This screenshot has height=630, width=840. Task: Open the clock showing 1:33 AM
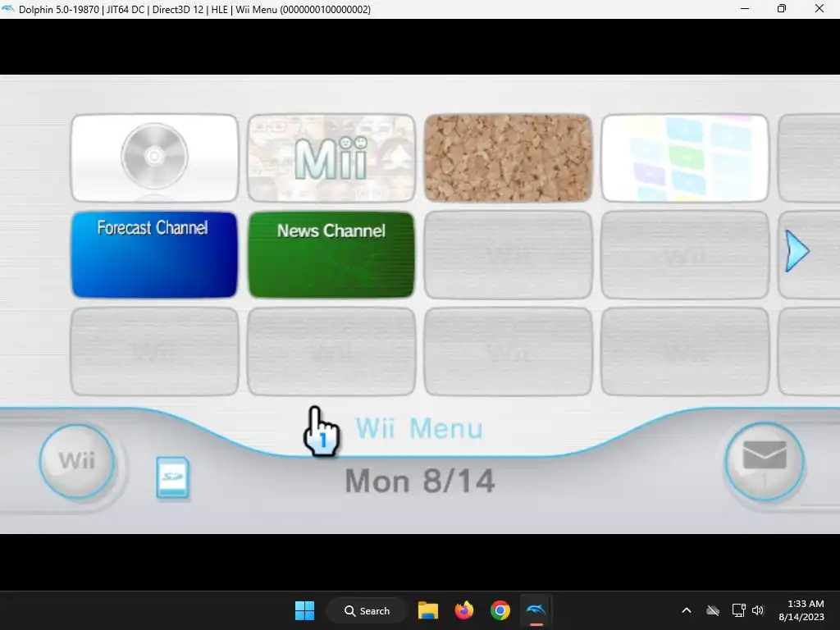(801, 610)
